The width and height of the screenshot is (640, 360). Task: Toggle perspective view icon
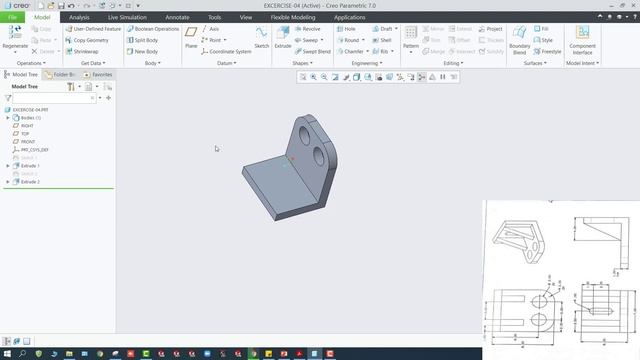click(x=389, y=77)
